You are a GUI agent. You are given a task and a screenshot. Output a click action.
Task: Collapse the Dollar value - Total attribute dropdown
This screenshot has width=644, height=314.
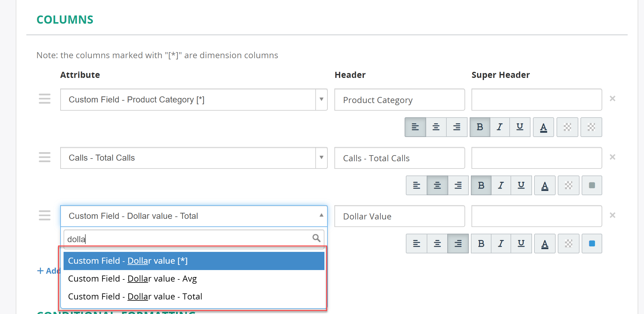point(321,215)
